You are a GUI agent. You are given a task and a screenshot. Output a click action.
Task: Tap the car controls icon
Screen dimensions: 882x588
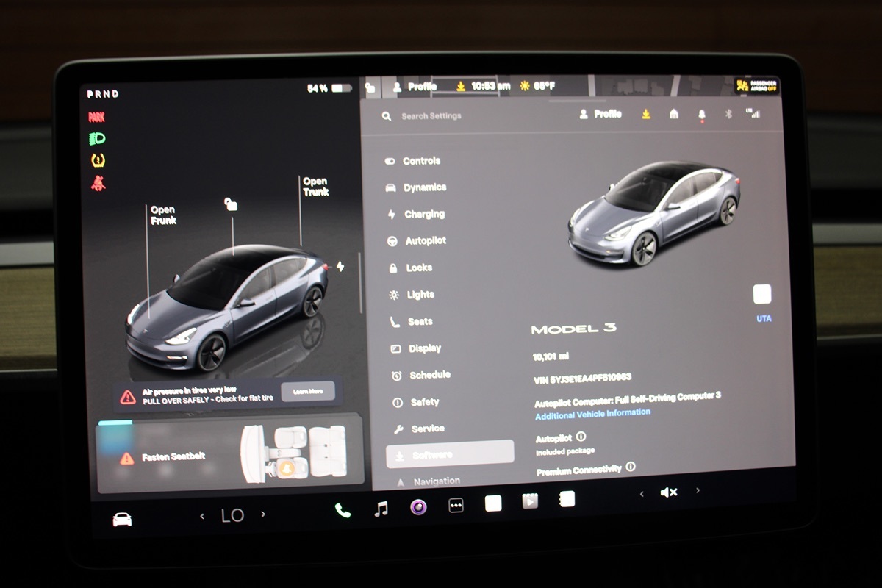point(122,519)
